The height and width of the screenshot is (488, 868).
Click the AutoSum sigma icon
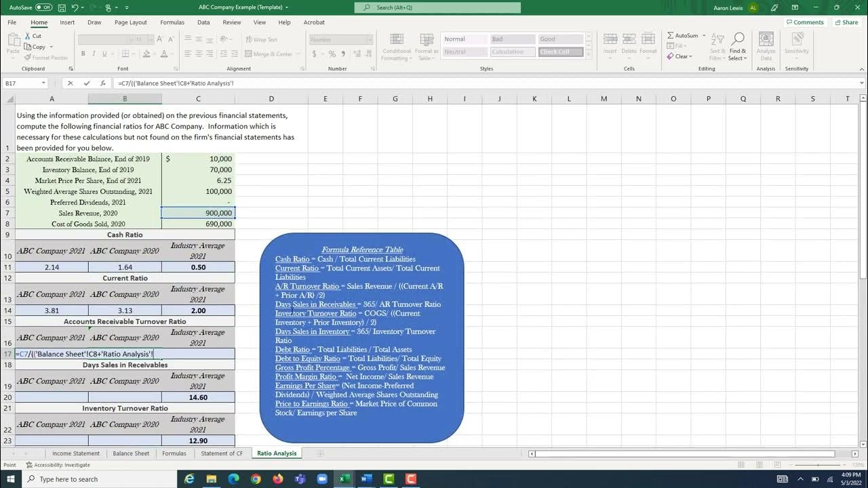point(671,35)
